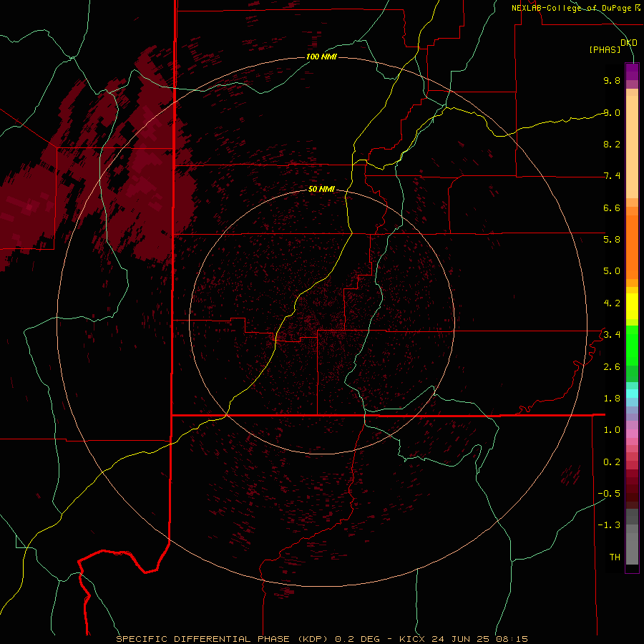644x644 pixels.
Task: Click the -0.5 scale value
Action: pos(609,493)
